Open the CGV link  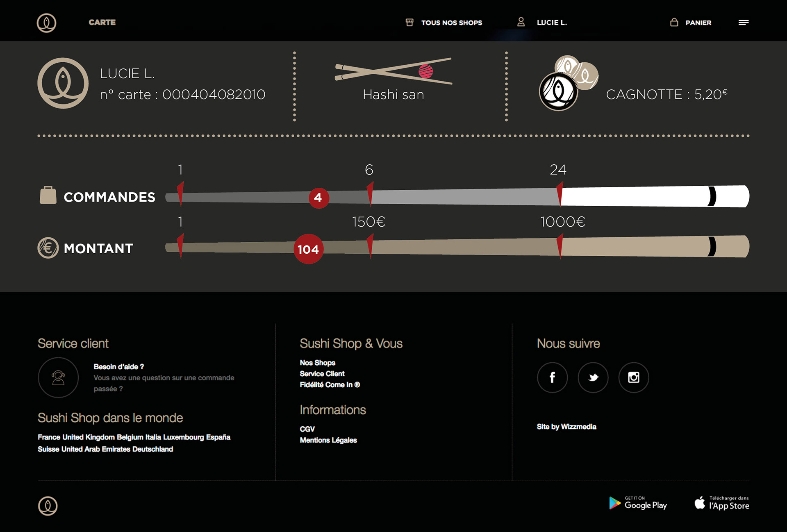click(x=307, y=429)
